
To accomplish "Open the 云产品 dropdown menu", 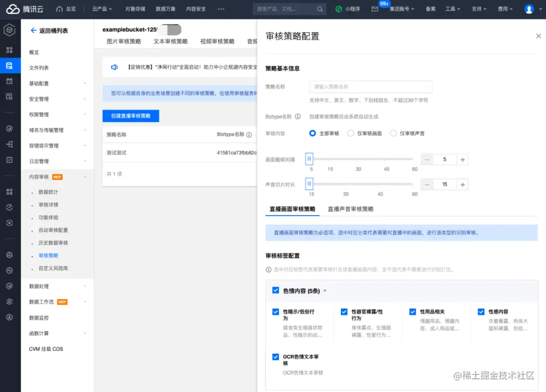I will point(102,9).
